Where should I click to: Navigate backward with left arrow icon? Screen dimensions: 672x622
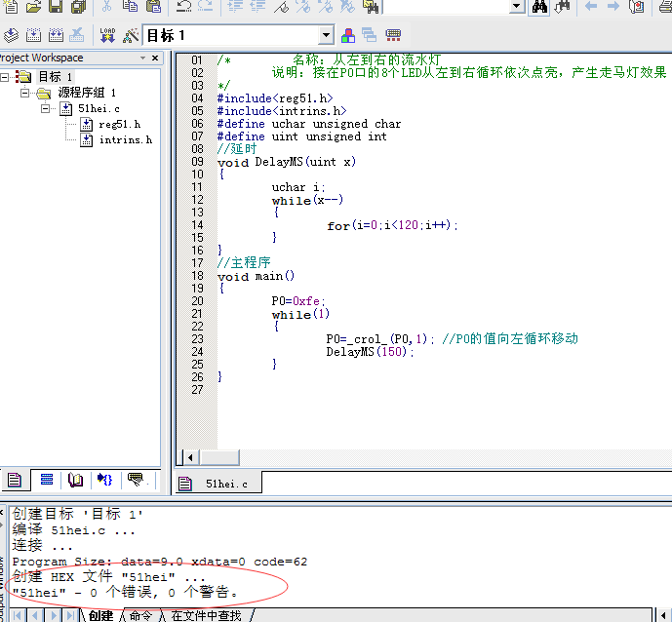click(x=591, y=6)
